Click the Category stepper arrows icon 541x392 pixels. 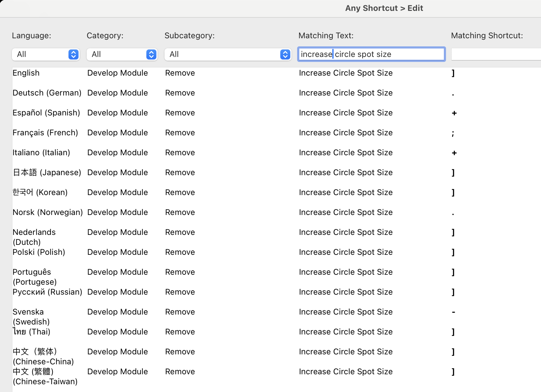[x=151, y=54]
